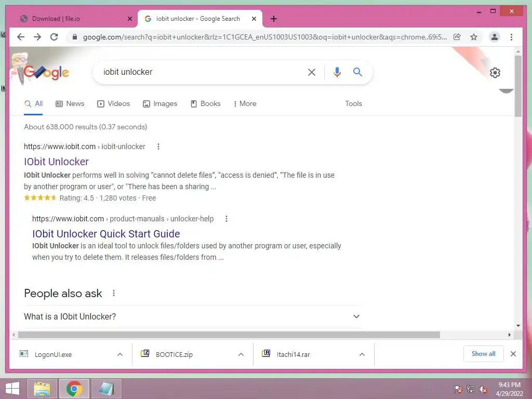The height and width of the screenshot is (399, 532).
Task: Click the horizontal scrollbar right arrow
Action: pyautogui.click(x=509, y=335)
